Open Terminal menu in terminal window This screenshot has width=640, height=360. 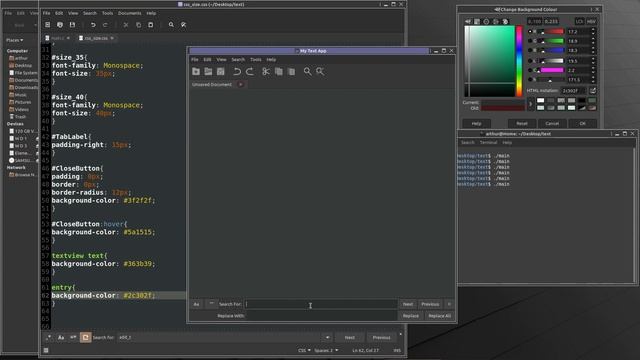(x=488, y=142)
